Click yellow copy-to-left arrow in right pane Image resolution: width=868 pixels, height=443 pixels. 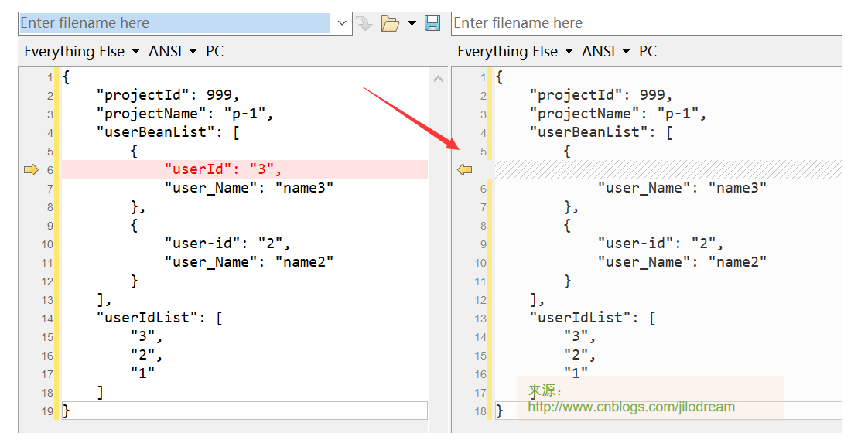click(x=464, y=170)
